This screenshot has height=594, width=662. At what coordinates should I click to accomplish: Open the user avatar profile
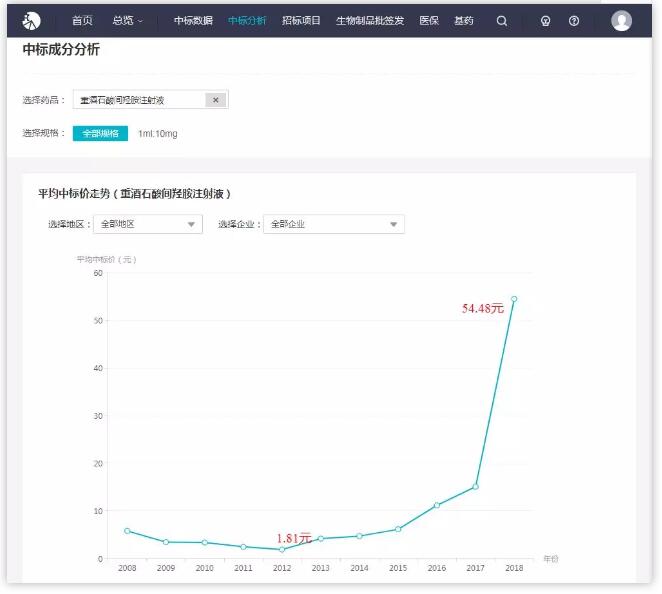tap(621, 20)
